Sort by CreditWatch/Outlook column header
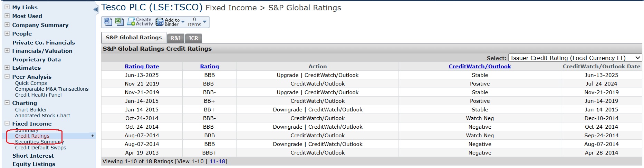The width and height of the screenshot is (644, 168). pyautogui.click(x=480, y=67)
